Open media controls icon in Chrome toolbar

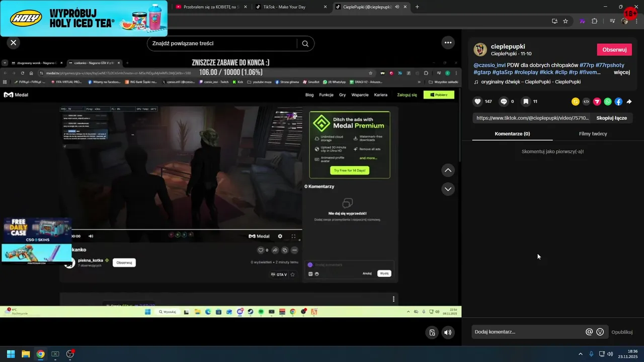click(x=612, y=21)
